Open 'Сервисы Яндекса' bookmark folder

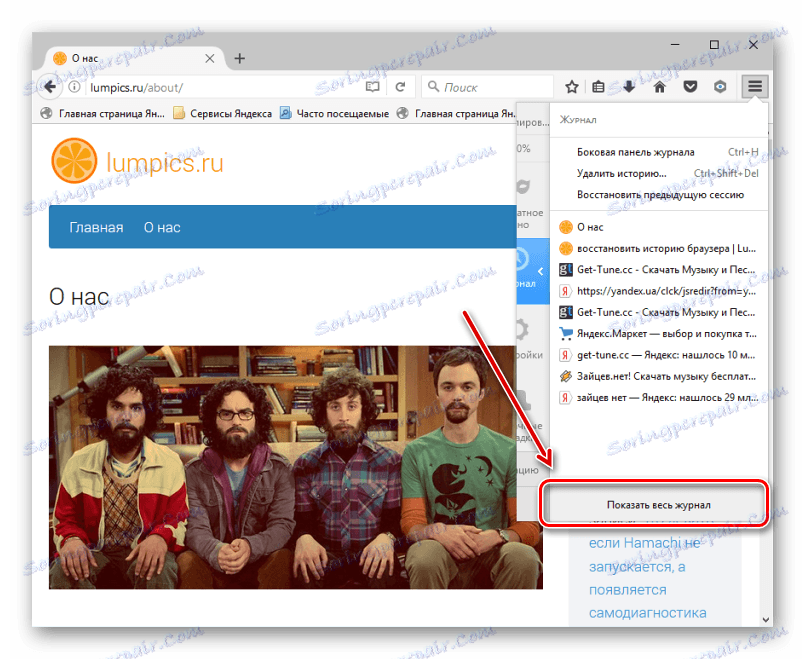223,113
